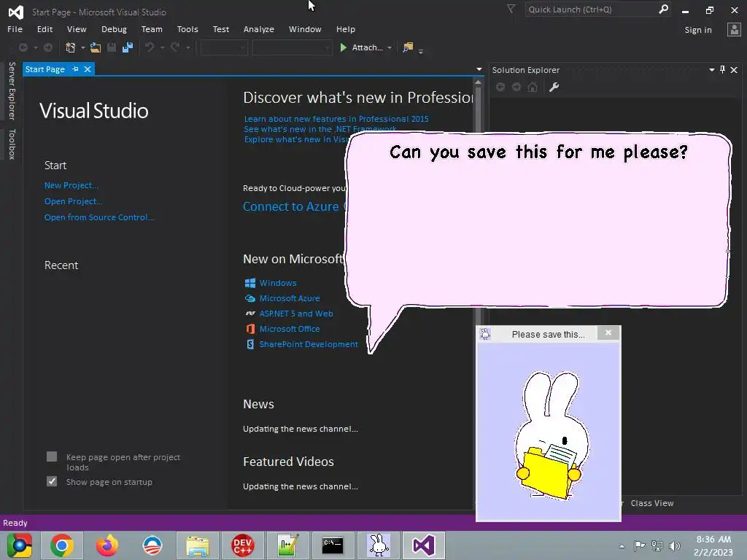Click the Redo toolbar icon
Screen dimensions: 747x560
(175, 47)
